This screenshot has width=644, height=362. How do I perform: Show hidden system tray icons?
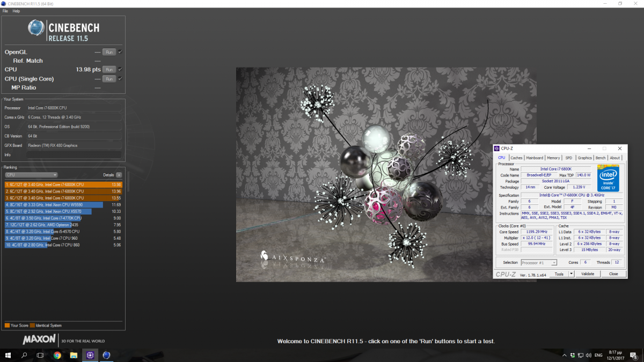tap(564, 355)
